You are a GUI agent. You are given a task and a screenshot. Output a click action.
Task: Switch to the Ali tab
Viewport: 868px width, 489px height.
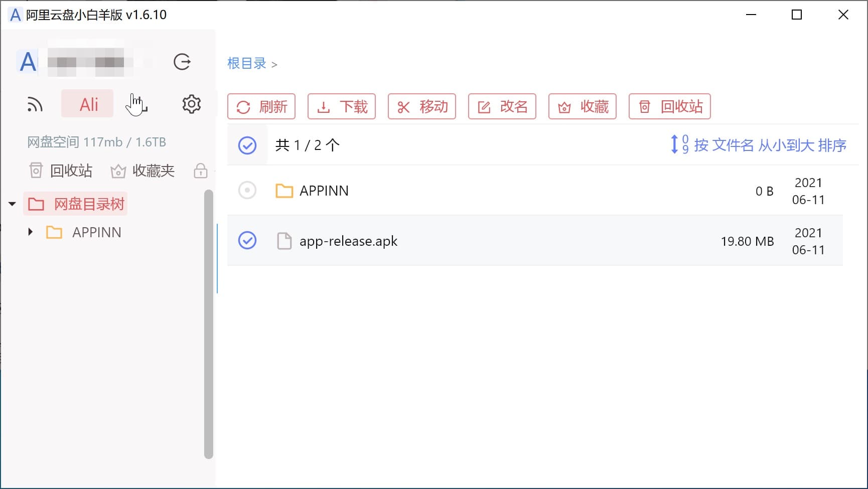point(88,104)
